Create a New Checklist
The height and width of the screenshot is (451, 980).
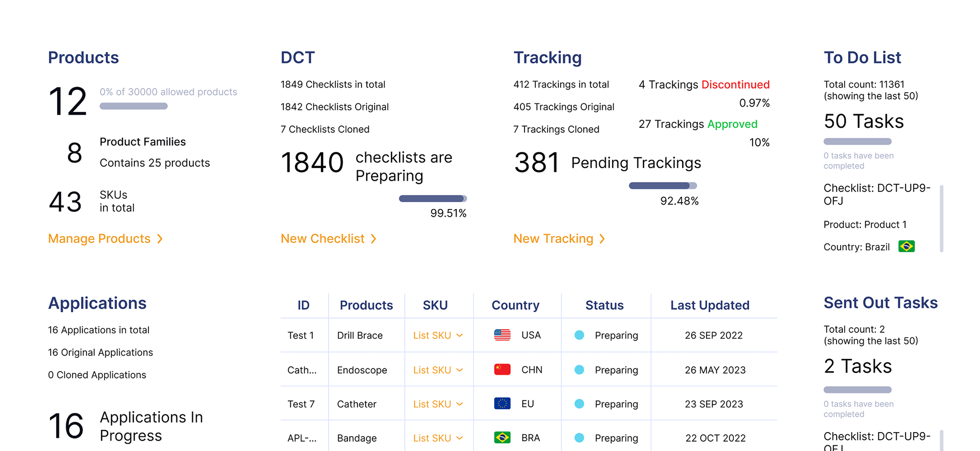pos(323,239)
